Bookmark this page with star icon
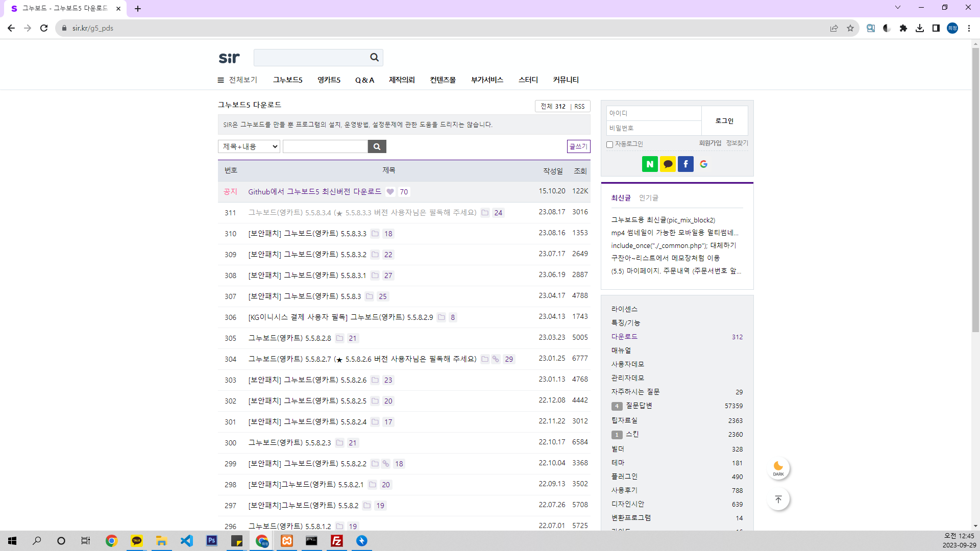This screenshot has width=980, height=551. click(850, 28)
